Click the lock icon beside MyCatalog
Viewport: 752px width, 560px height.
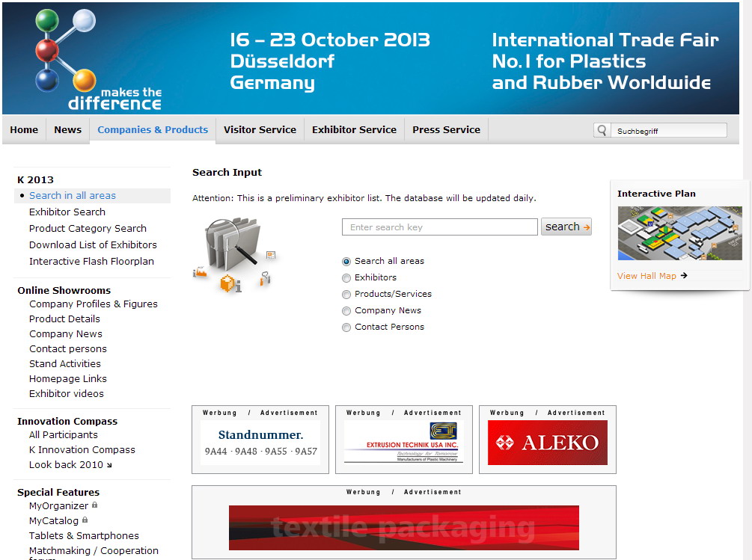coord(85,520)
